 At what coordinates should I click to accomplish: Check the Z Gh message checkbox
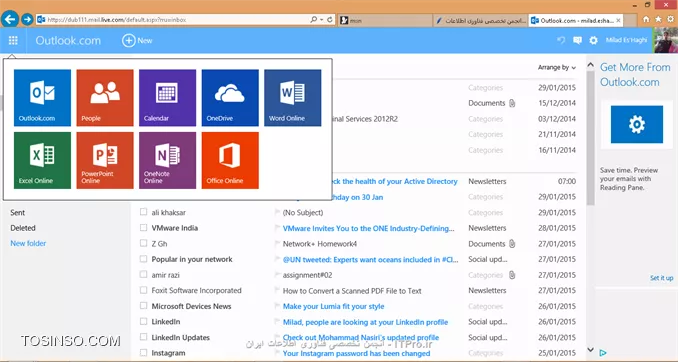click(143, 243)
